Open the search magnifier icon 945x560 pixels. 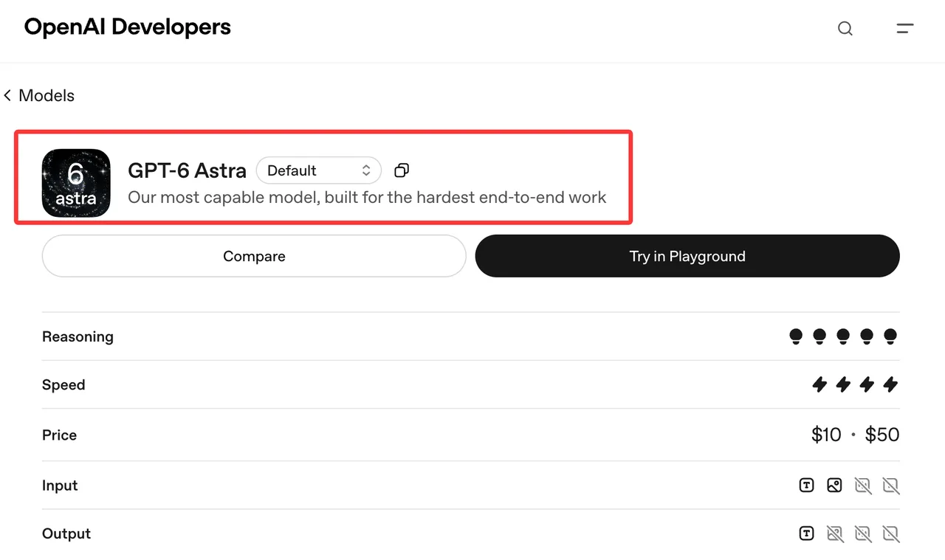click(845, 29)
